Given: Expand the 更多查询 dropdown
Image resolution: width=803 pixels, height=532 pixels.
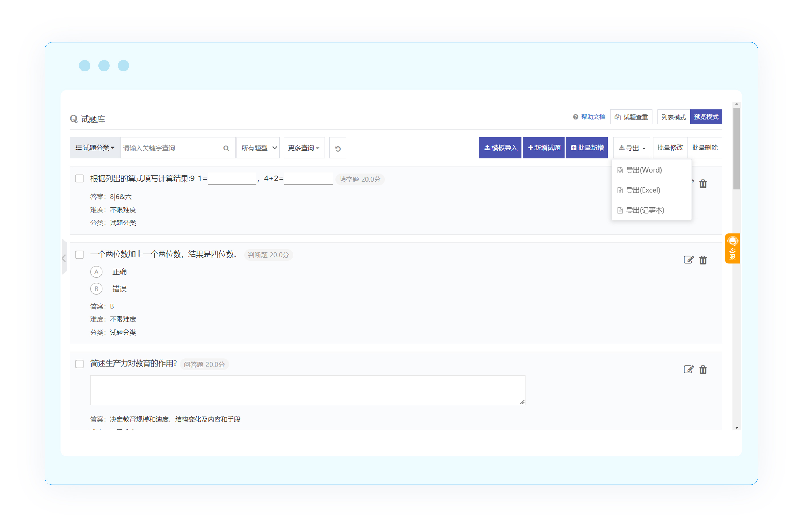Looking at the screenshot, I should (x=304, y=148).
